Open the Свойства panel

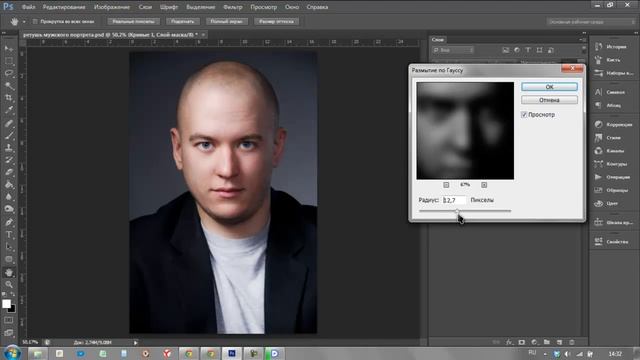(612, 242)
